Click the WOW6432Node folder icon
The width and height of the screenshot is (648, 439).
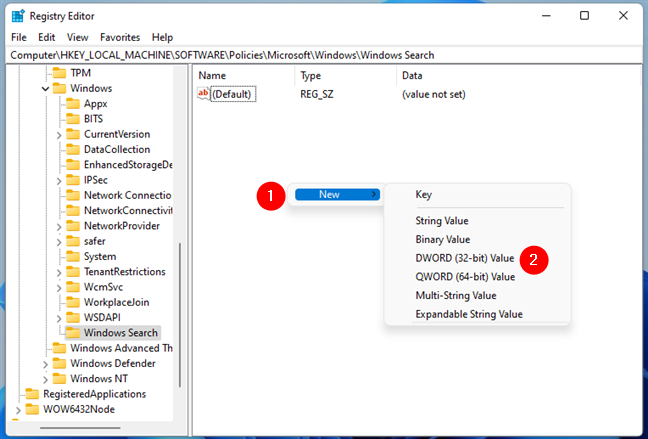click(x=31, y=409)
